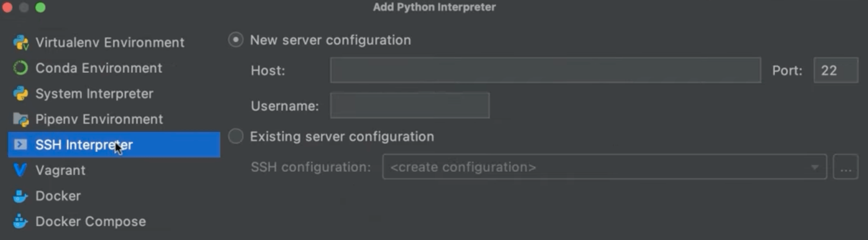Click the Conda Environment ring icon

coord(21,68)
